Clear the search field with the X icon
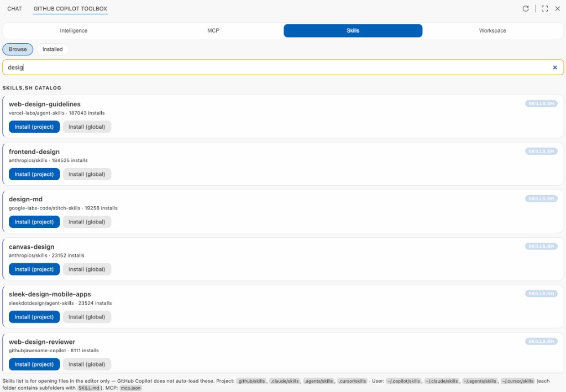 (555, 67)
